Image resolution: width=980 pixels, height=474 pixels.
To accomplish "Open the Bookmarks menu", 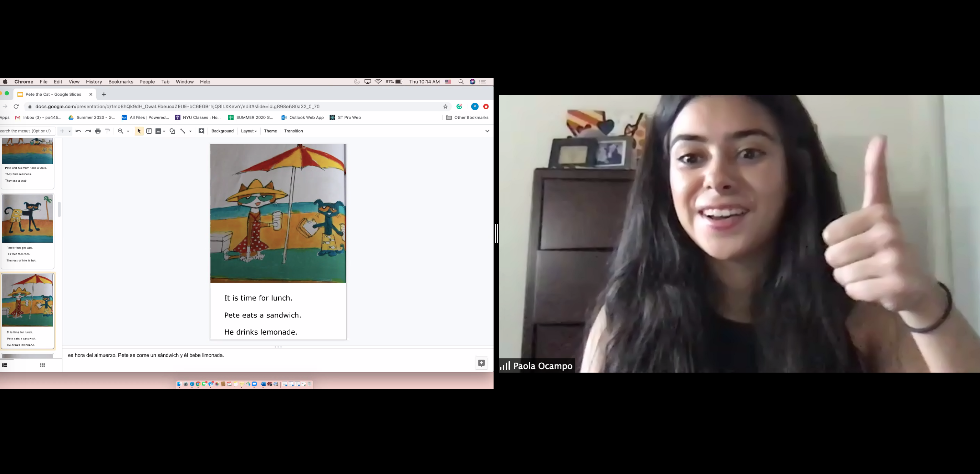I will (121, 82).
